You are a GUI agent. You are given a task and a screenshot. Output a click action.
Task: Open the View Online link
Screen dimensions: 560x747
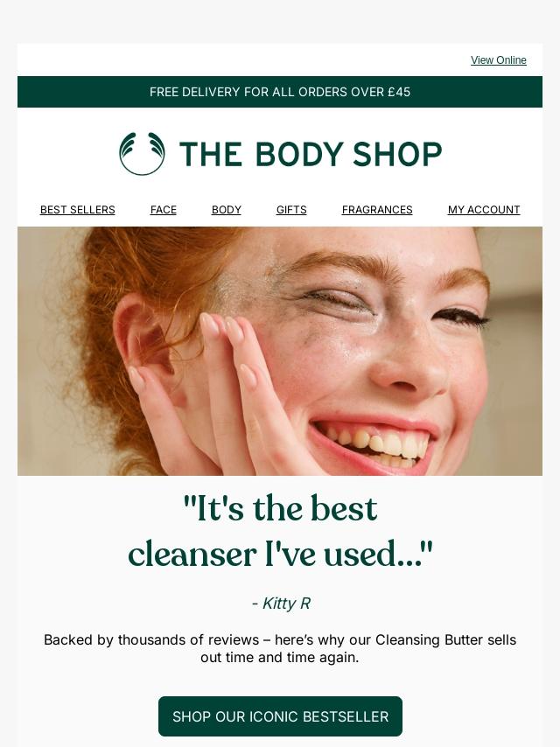click(x=499, y=60)
